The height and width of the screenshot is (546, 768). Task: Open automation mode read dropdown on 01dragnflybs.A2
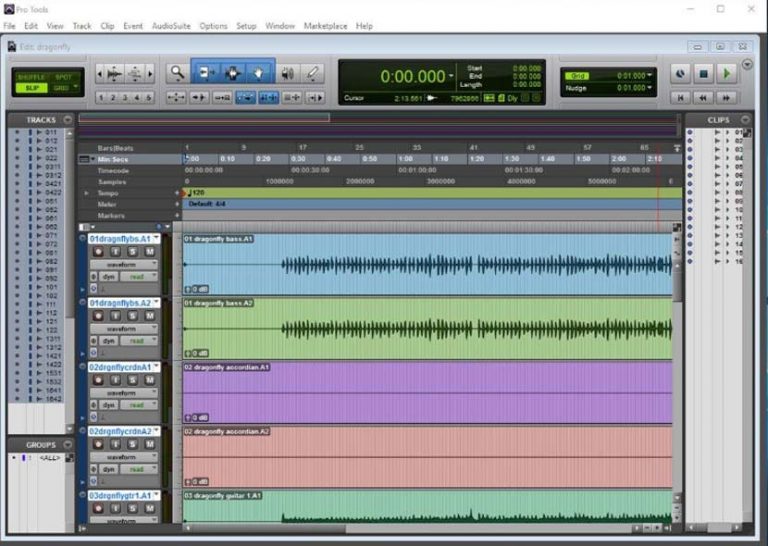(139, 341)
